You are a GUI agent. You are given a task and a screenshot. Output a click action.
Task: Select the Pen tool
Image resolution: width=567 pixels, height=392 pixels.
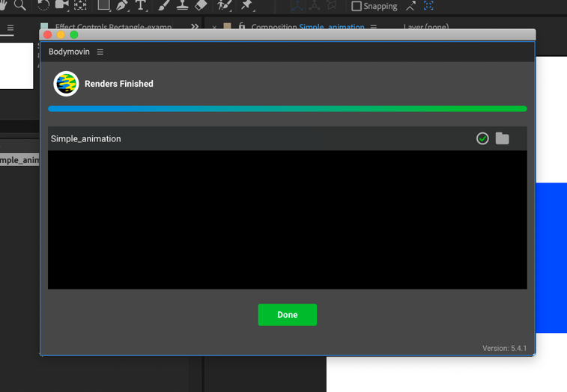coord(122,5)
